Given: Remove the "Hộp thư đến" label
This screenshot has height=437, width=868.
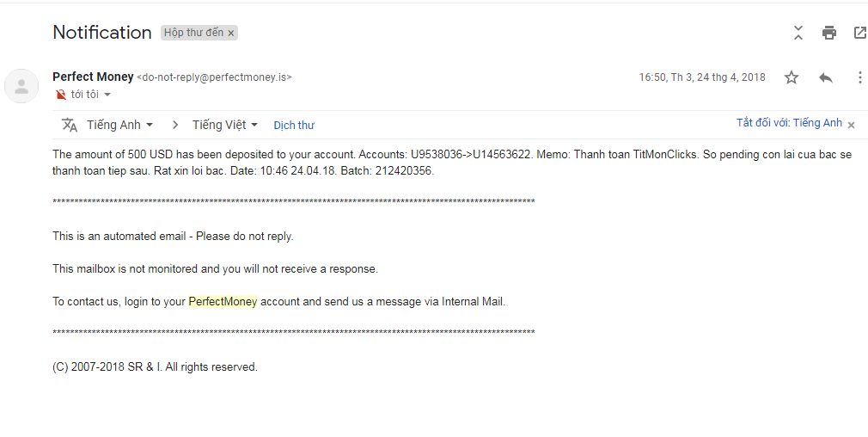Looking at the screenshot, I should pyautogui.click(x=231, y=33).
